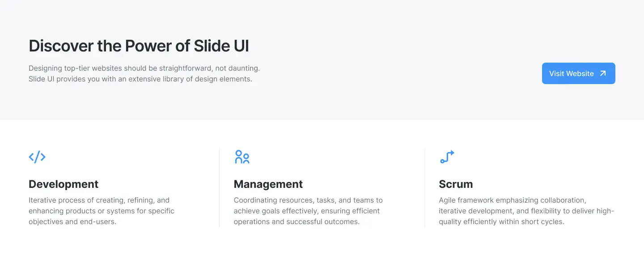Screen dimensions: 644x263
Task: Click the code brackets icon above Development
Action: 37,157
